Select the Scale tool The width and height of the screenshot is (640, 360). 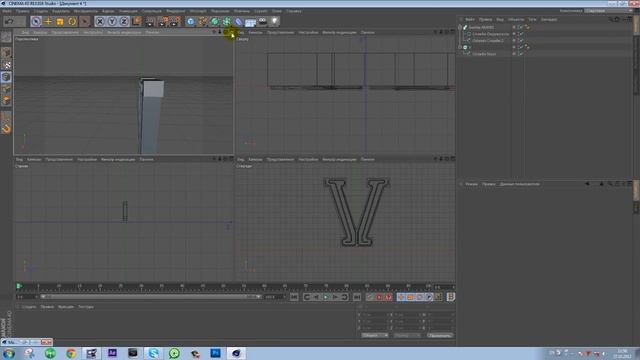(60, 21)
